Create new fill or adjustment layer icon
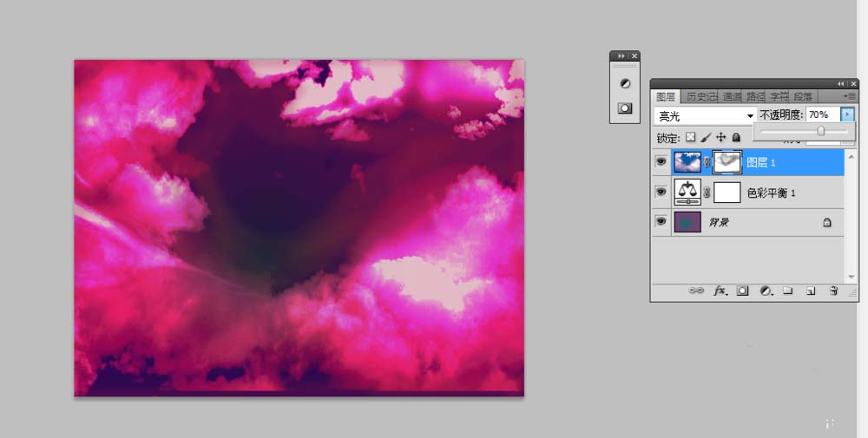 click(x=766, y=291)
